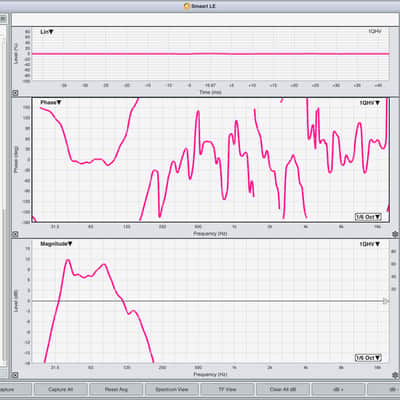
Task: Click the Clear All dB button
Action: [x=283, y=389]
